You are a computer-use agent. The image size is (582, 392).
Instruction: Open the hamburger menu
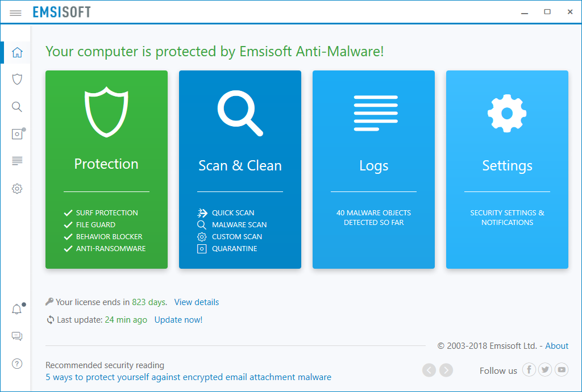tap(15, 12)
